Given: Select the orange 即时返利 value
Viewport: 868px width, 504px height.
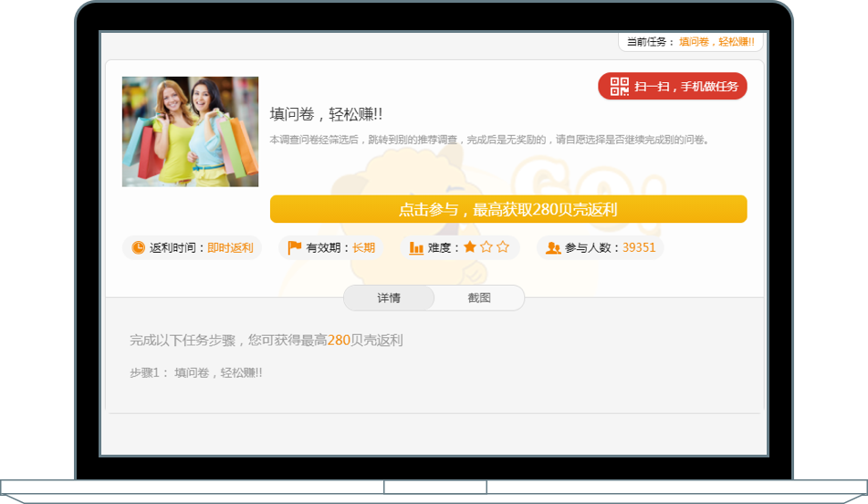Looking at the screenshot, I should coord(230,247).
